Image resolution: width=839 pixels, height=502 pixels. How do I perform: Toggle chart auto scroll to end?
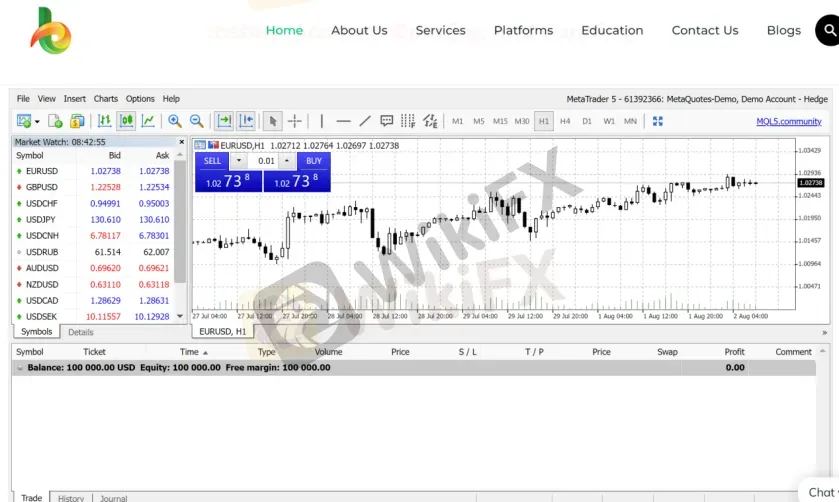pos(224,121)
